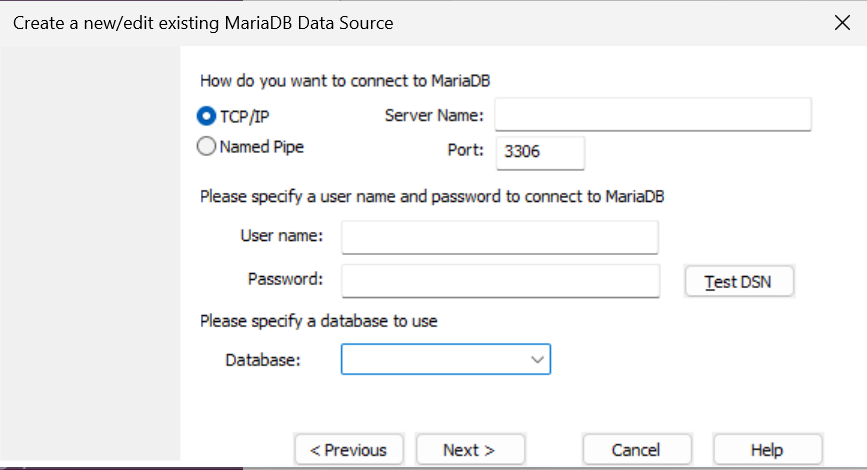Click the Password input field

[x=500, y=281]
